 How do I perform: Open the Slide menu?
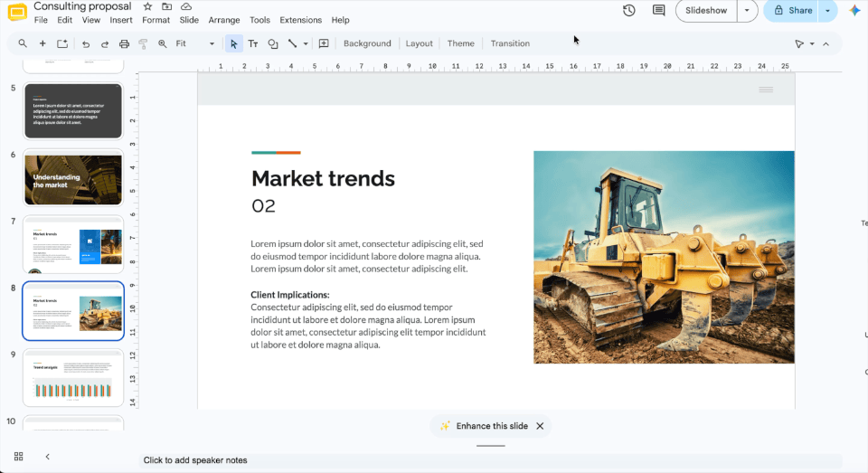189,20
